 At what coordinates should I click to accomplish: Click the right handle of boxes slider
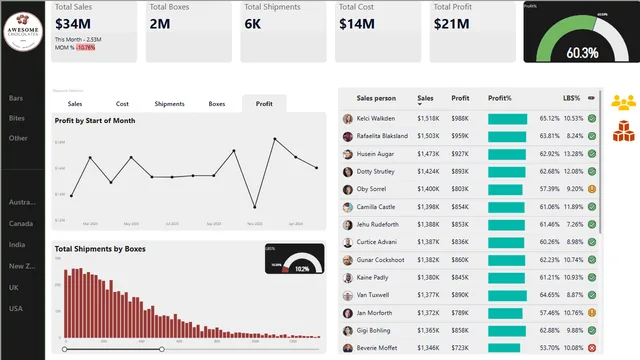point(162,349)
